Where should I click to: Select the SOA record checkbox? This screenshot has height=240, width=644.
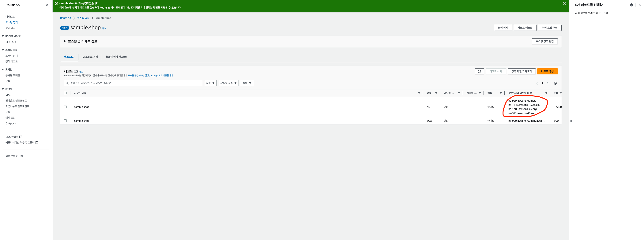(65, 121)
